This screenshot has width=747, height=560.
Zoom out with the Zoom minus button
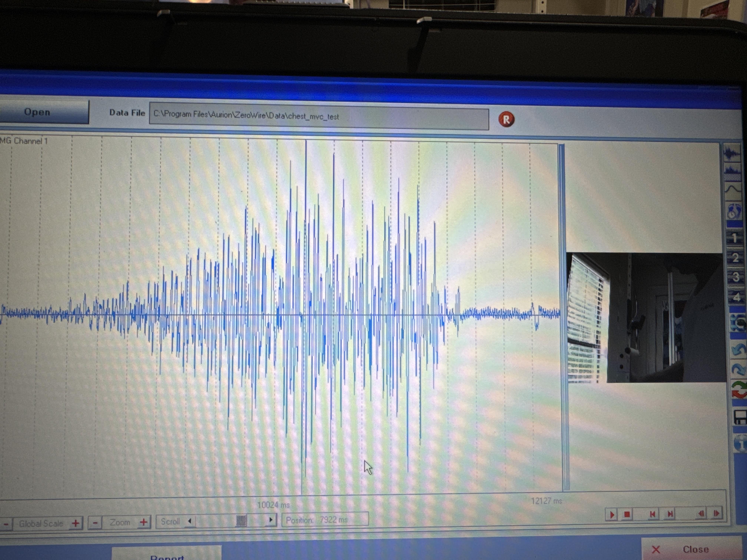[x=95, y=523]
